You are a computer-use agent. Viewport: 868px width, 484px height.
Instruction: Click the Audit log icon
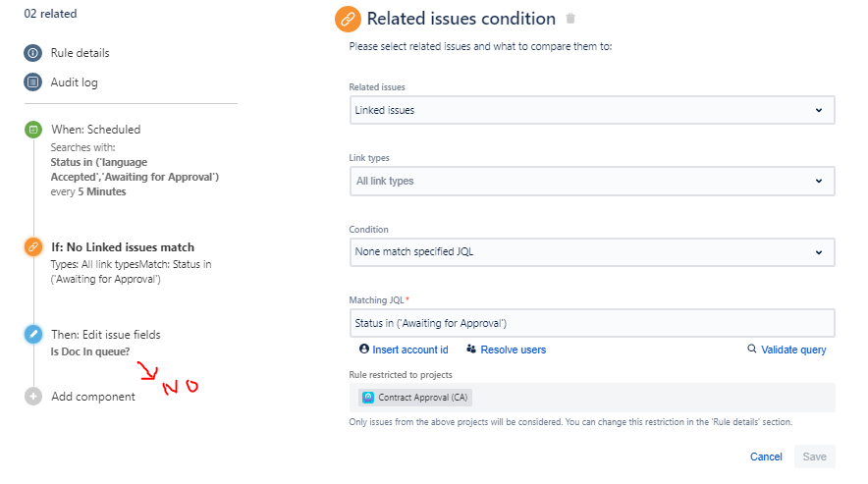click(x=33, y=82)
